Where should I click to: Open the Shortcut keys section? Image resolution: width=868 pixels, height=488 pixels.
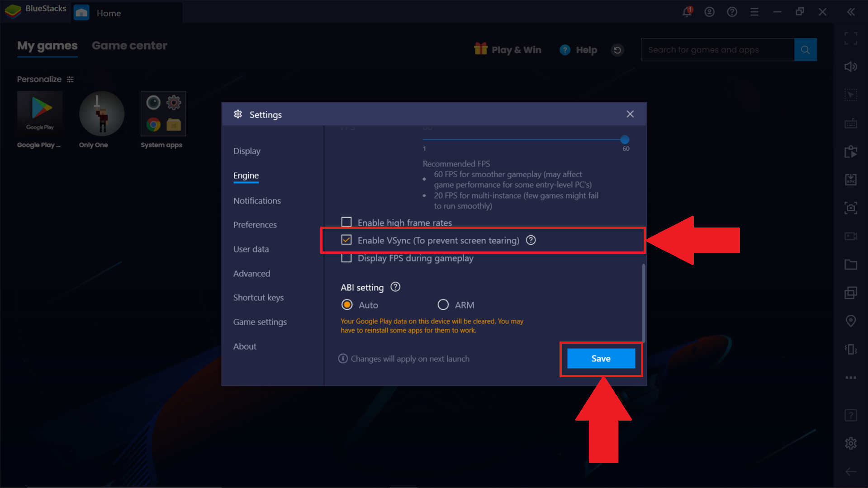(258, 298)
